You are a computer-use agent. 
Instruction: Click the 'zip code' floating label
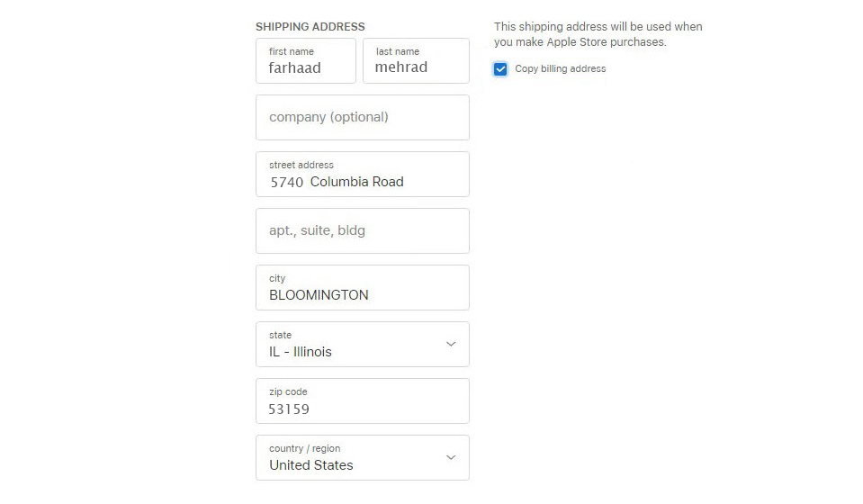pyautogui.click(x=288, y=391)
